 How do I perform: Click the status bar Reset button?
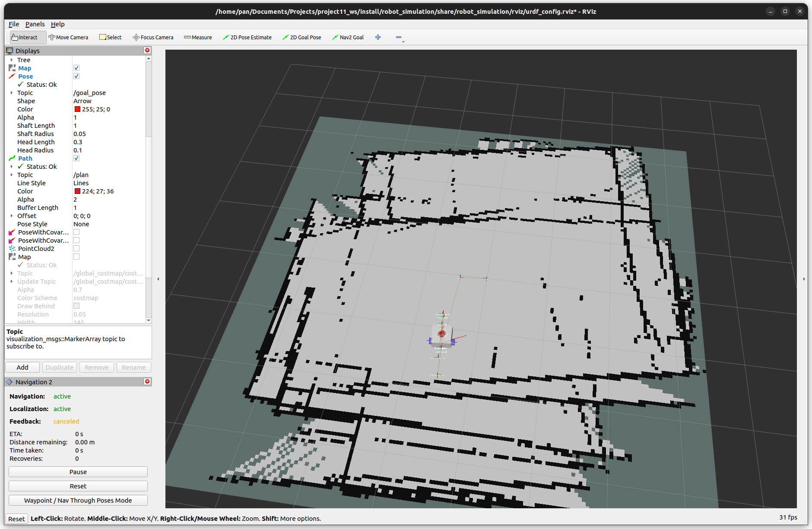[x=16, y=519]
